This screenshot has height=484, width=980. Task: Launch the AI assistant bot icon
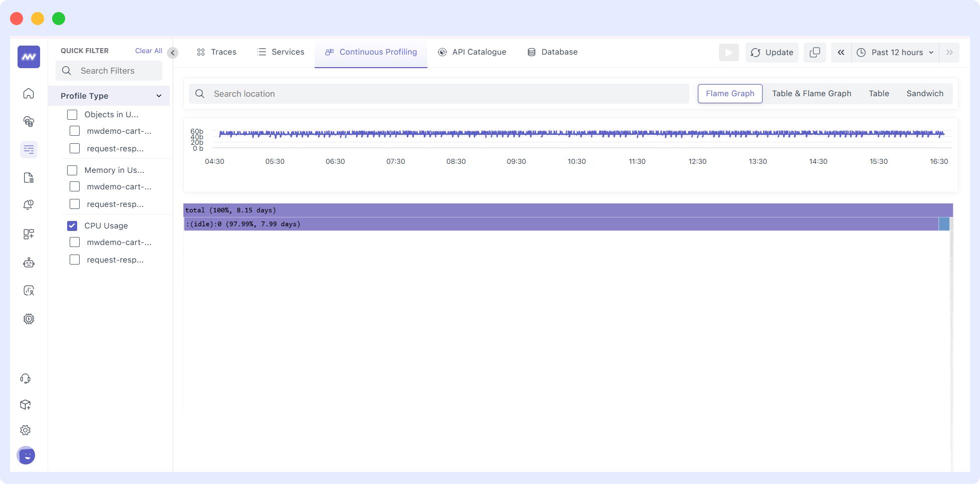pyautogui.click(x=29, y=263)
